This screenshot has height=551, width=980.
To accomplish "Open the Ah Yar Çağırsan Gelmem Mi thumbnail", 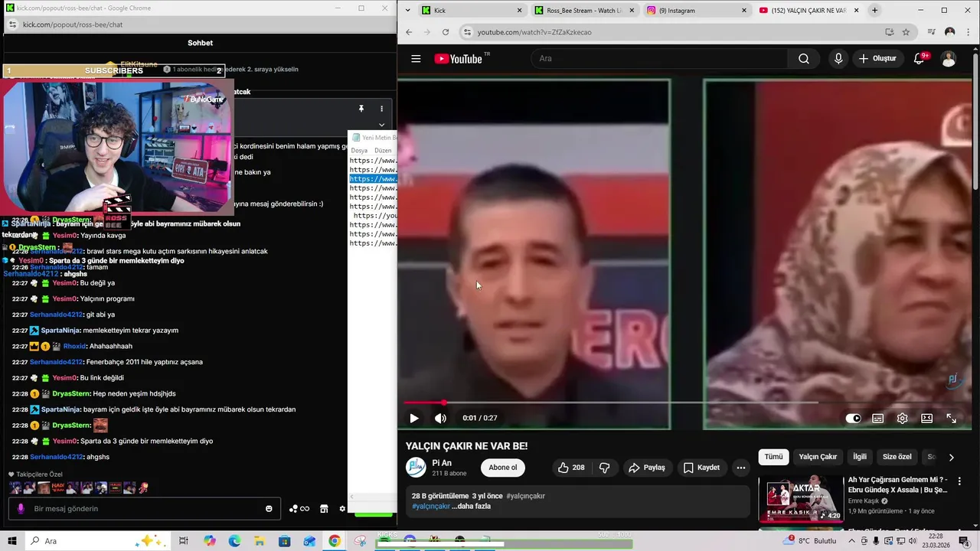I will pos(801,499).
